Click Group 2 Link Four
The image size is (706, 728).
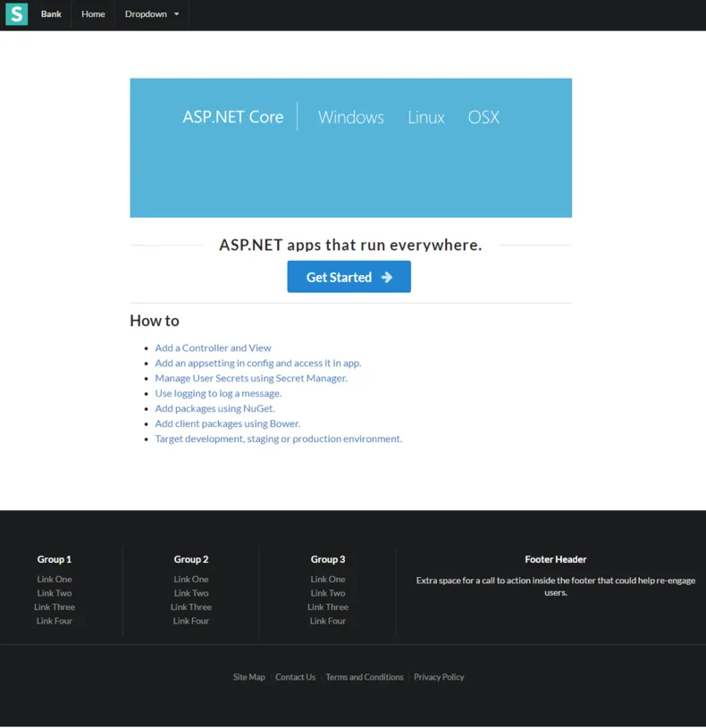pos(191,621)
